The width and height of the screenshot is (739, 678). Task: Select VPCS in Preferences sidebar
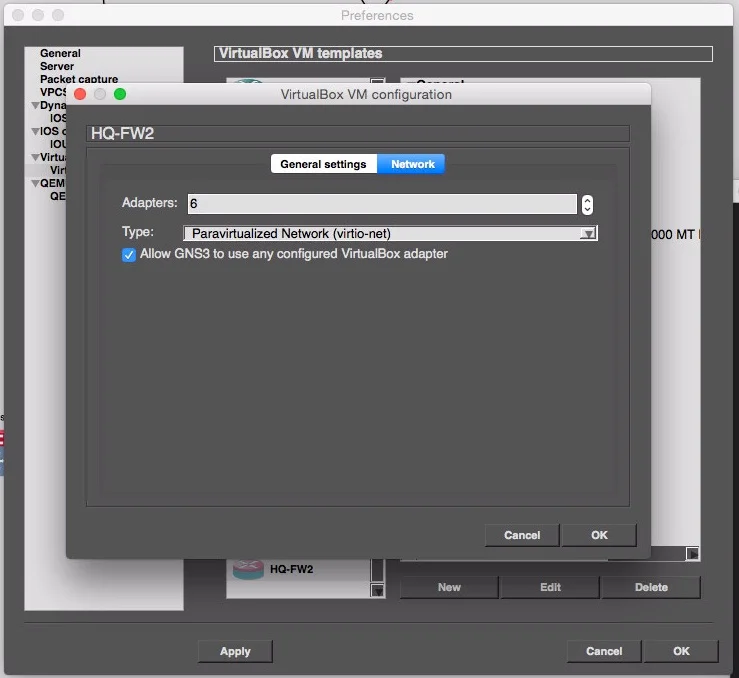click(x=53, y=92)
